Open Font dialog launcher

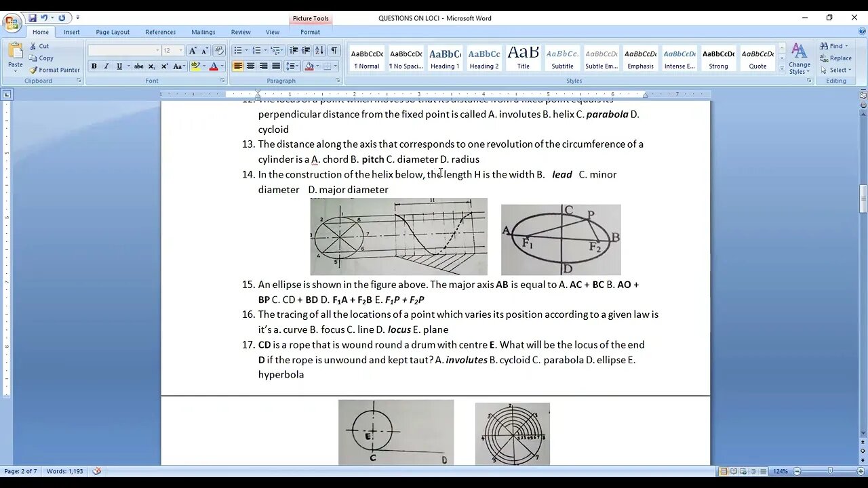pos(222,81)
